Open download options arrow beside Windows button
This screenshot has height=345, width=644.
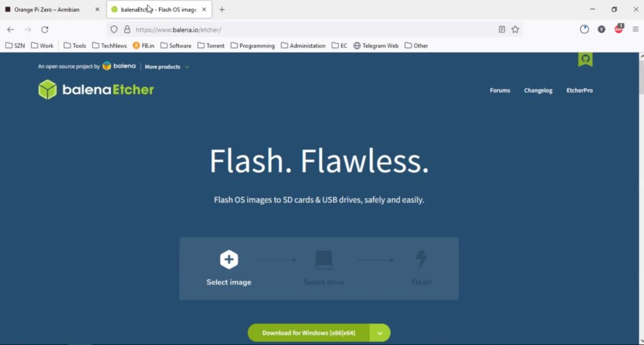[380, 333]
